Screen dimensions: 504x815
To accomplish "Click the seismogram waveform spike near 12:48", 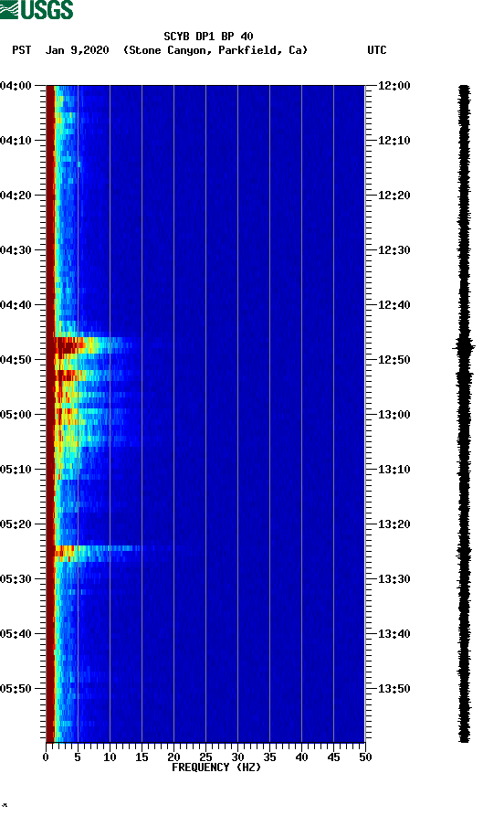I will 464,346.
